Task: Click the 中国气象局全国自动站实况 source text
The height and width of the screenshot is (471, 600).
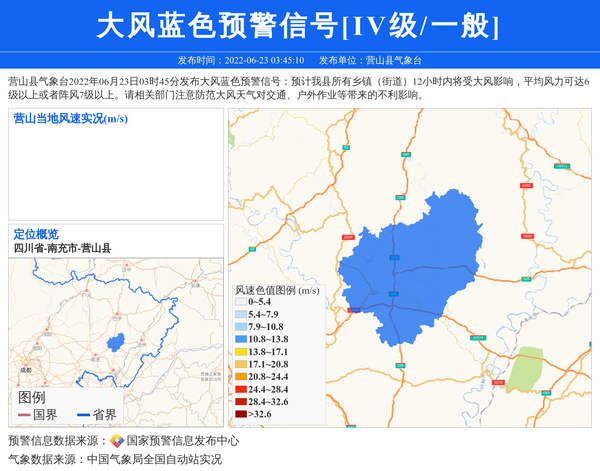Action: point(154,459)
